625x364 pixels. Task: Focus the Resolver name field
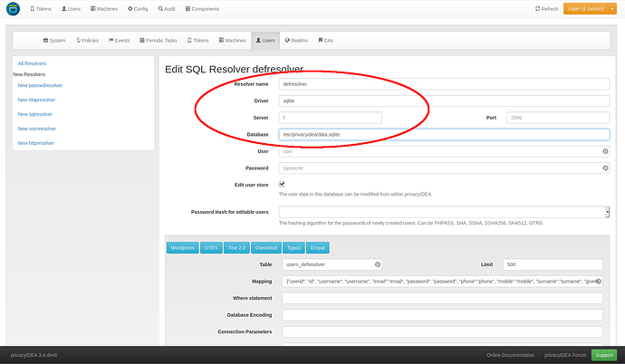click(x=444, y=84)
